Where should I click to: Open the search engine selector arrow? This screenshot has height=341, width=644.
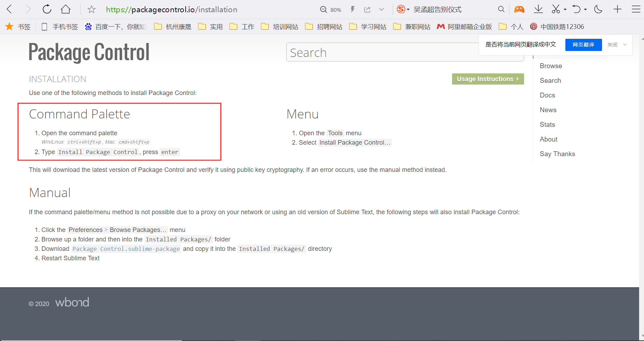pyautogui.click(x=408, y=10)
